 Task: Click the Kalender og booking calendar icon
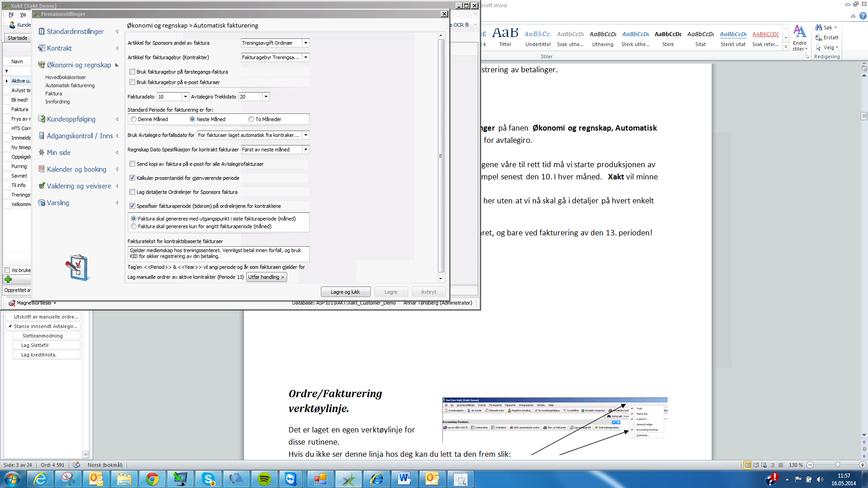point(41,169)
